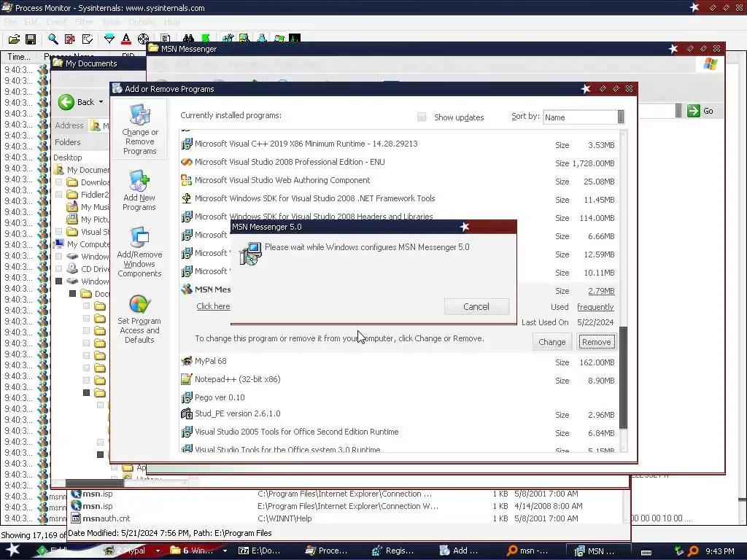This screenshot has height=560, width=747.
Task: Click the msn search taskbar button
Action: click(527, 551)
